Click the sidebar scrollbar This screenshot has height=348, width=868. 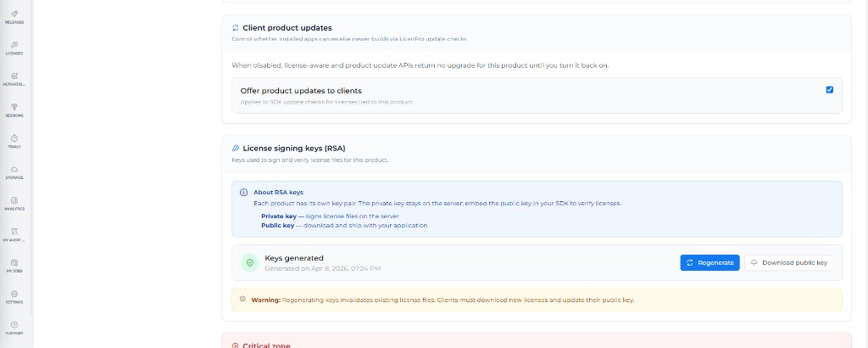(31, 157)
